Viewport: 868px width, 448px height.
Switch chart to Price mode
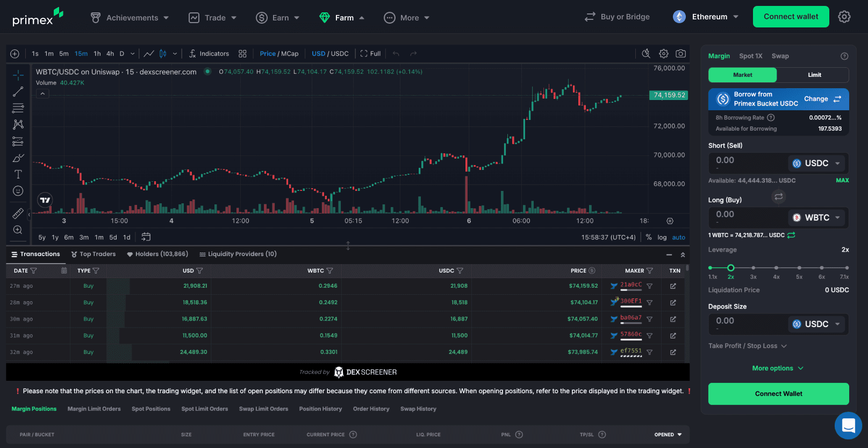coord(268,54)
